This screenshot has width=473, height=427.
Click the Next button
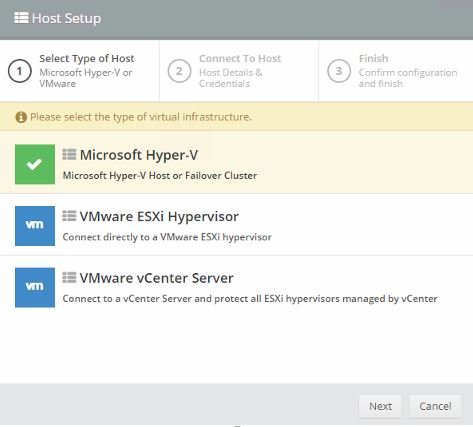click(x=380, y=406)
